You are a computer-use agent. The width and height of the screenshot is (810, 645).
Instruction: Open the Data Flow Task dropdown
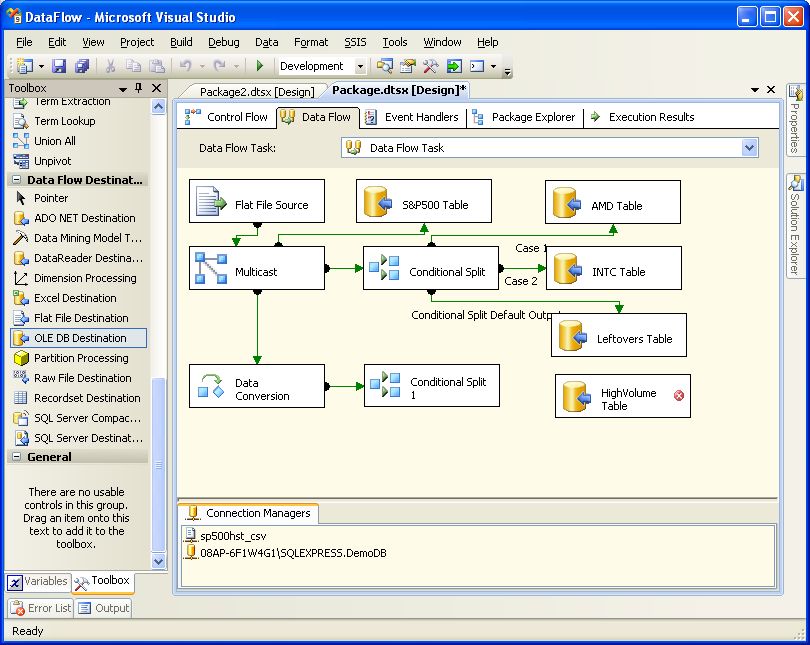pyautogui.click(x=750, y=148)
